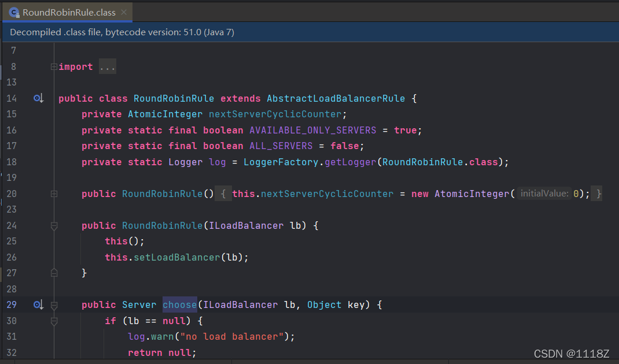Click line number 29 in the gutter
619x364 pixels.
[12, 305]
